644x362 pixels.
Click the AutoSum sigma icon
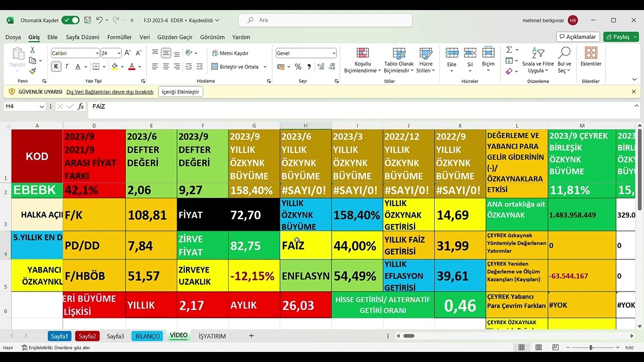[x=509, y=50]
